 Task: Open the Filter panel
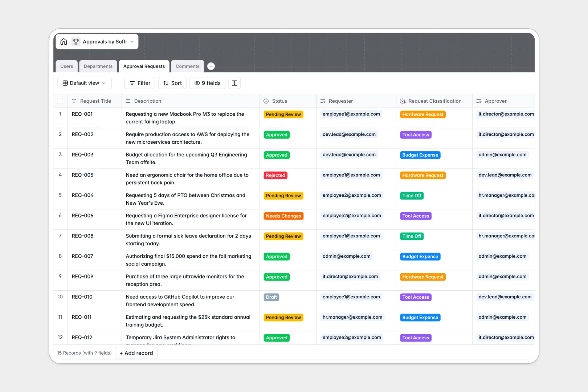139,83
